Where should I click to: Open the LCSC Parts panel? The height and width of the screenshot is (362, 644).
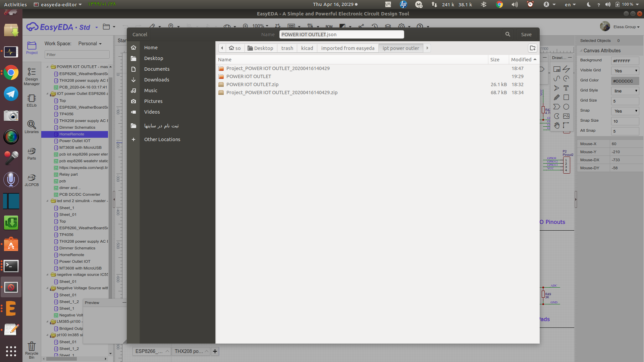pos(32,154)
